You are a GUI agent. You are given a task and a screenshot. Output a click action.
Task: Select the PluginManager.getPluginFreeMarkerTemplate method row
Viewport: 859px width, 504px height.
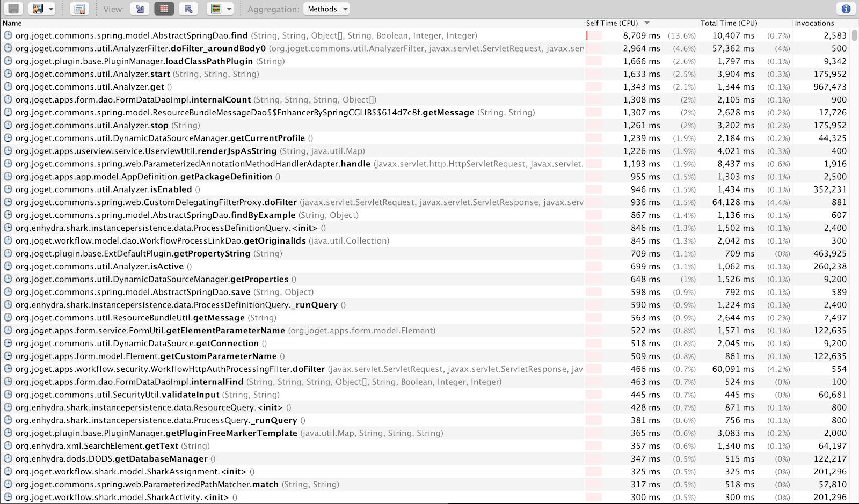(x=425, y=433)
